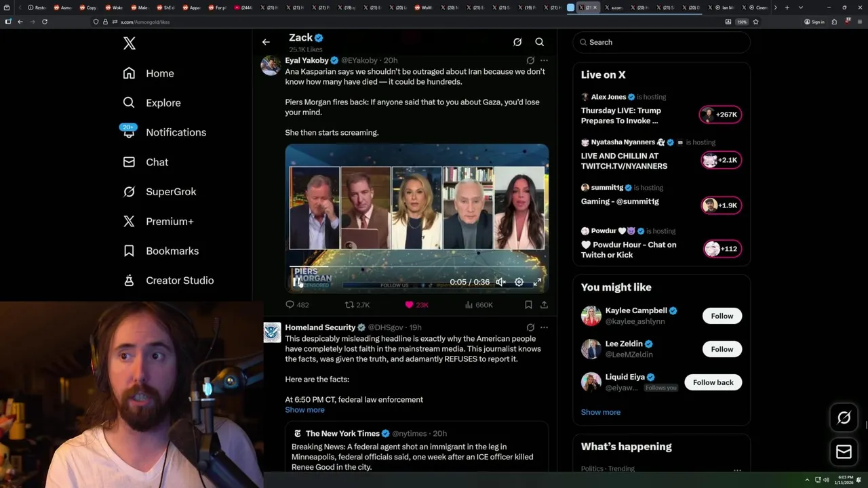Pause the Piers Morgan video
This screenshot has width=868, height=488.
pyautogui.click(x=297, y=282)
